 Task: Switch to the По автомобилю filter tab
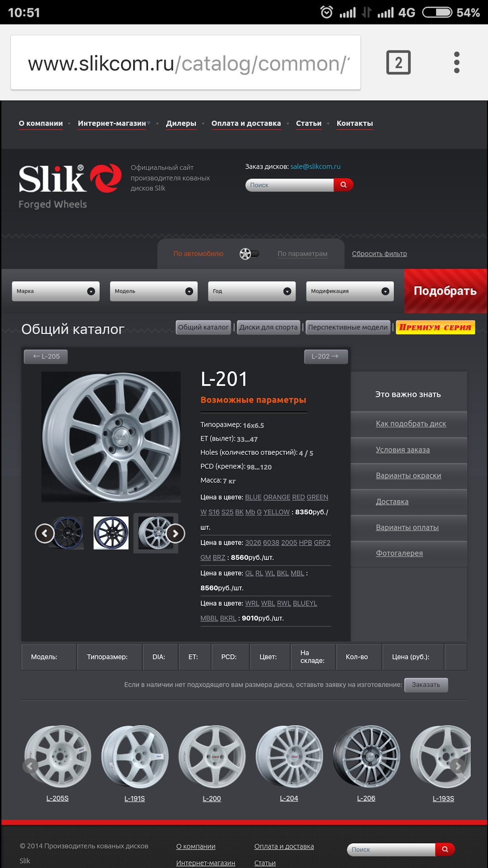tap(198, 254)
